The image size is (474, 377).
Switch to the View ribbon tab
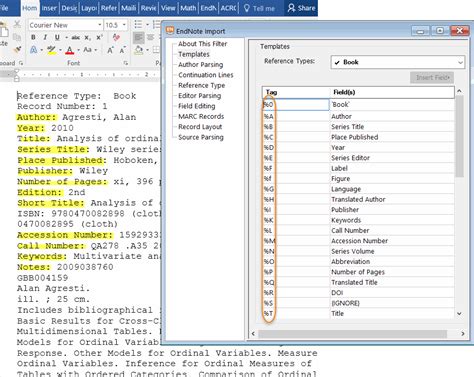click(168, 8)
